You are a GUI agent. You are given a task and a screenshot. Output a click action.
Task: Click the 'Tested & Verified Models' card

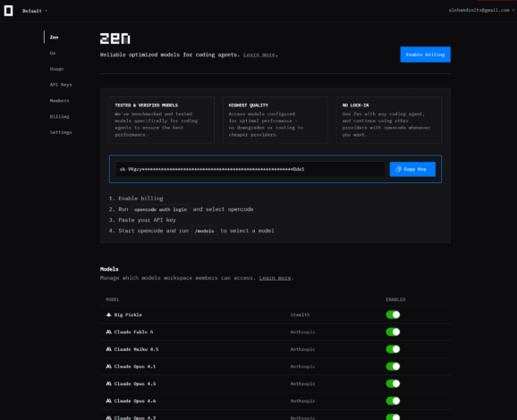click(162, 120)
